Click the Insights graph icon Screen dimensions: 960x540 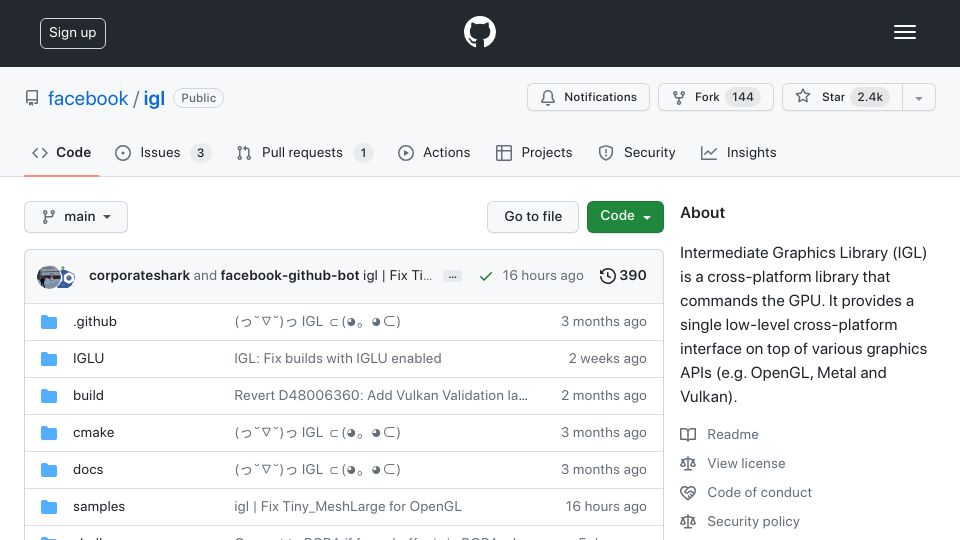click(709, 153)
